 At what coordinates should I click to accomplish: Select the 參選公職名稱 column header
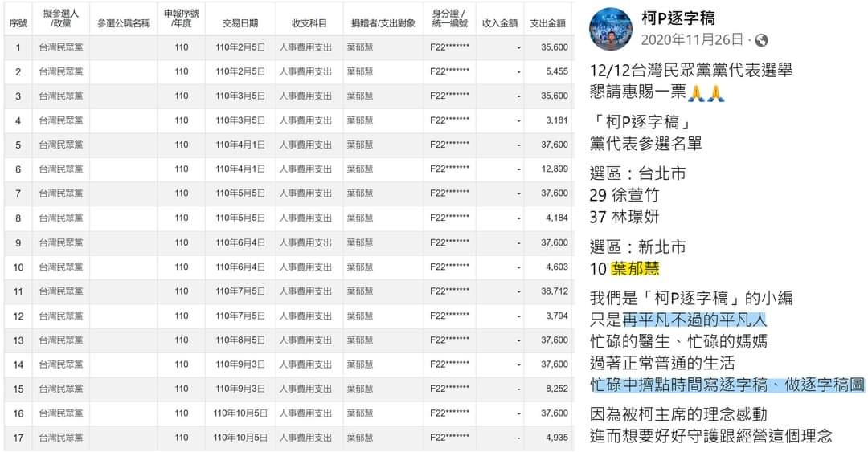124,23
